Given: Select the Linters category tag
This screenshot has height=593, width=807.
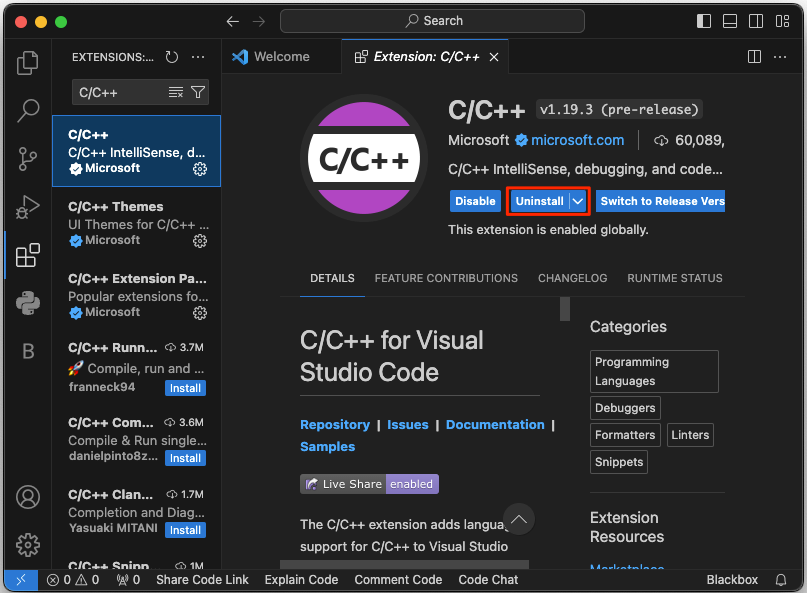Looking at the screenshot, I should [690, 435].
